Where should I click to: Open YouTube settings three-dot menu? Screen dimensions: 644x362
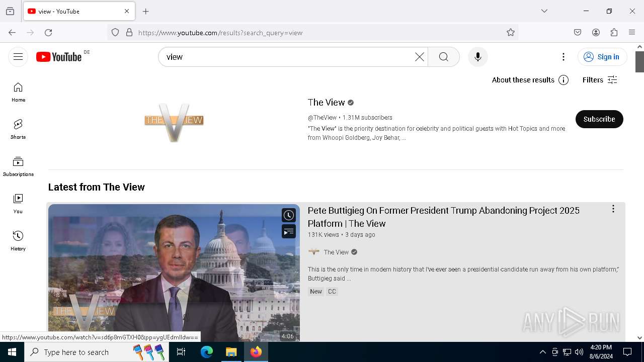563,57
